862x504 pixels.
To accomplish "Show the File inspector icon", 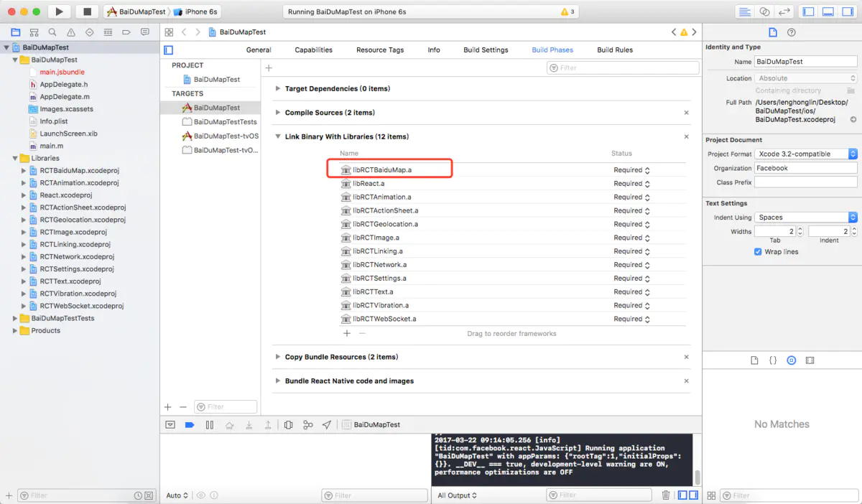I will click(x=773, y=32).
